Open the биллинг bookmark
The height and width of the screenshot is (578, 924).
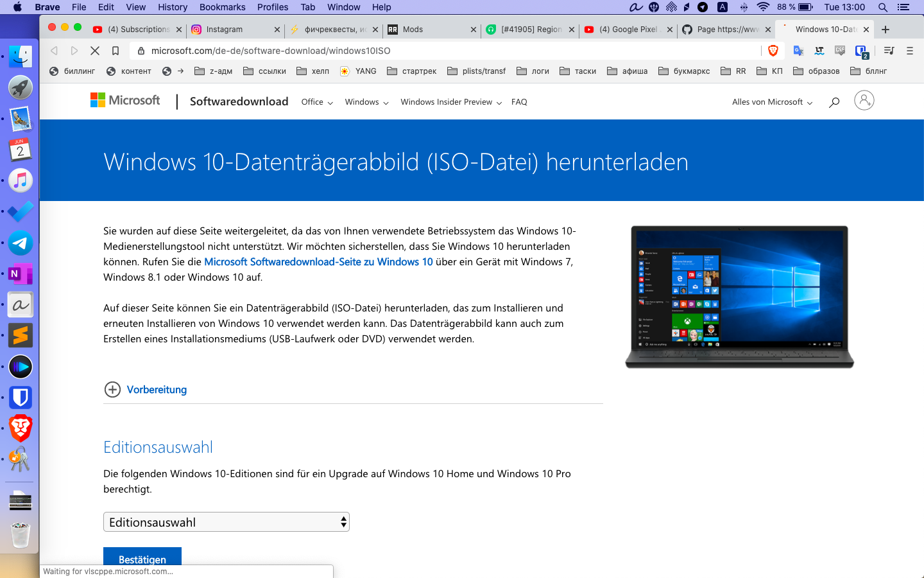pyautogui.click(x=73, y=71)
